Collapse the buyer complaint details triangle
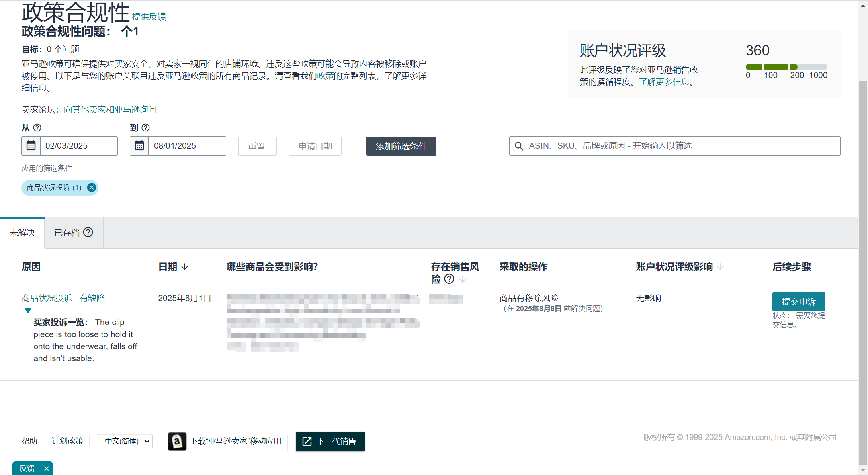 28,311
